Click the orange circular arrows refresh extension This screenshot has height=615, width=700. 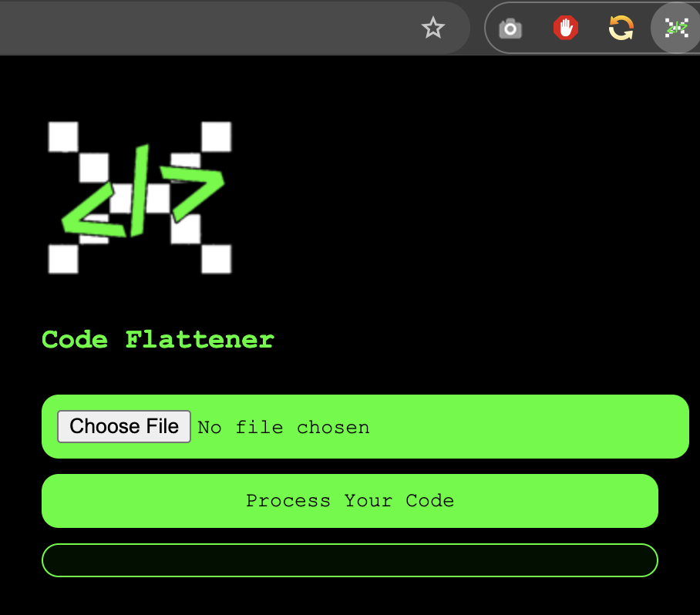click(621, 28)
